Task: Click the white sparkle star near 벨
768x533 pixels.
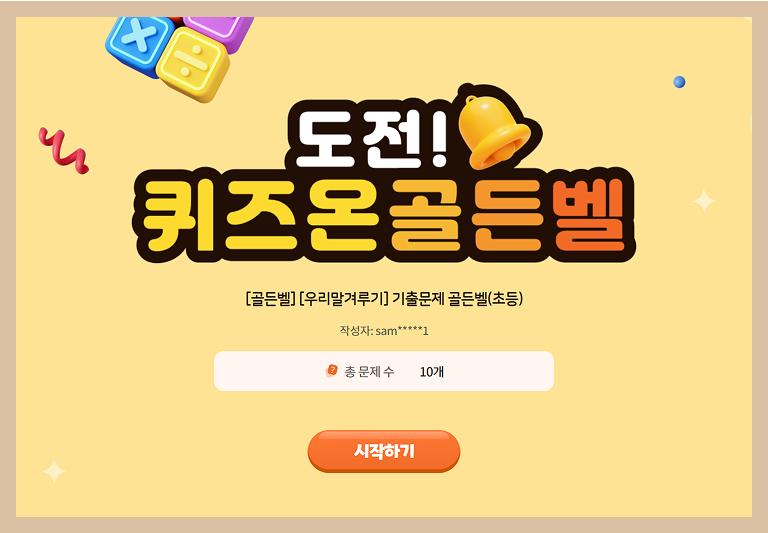Action: pyautogui.click(x=704, y=201)
